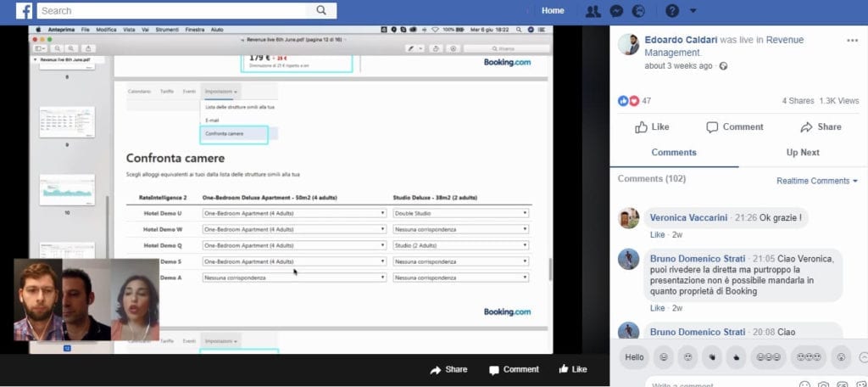868x387 pixels.
Task: Click Share below the video
Action: [x=448, y=370]
